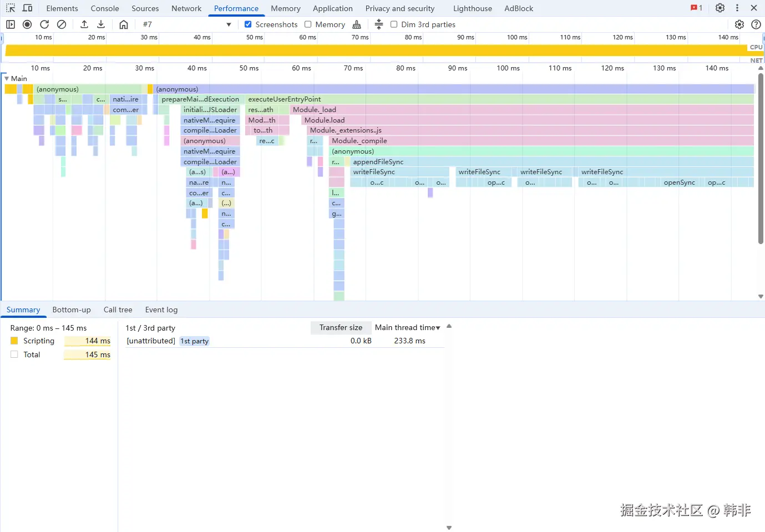Toggle the performance sidebar panel icon
This screenshot has height=532, width=765.
pos(11,24)
